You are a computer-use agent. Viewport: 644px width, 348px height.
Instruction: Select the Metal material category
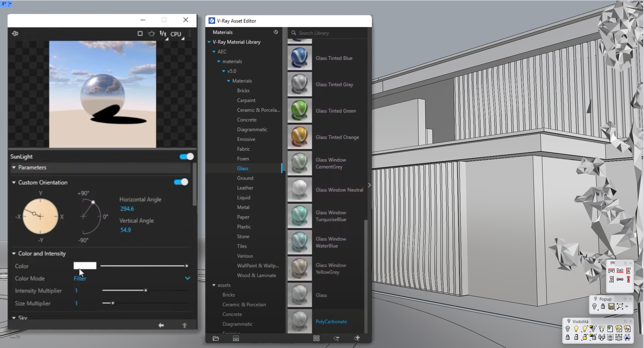(243, 207)
